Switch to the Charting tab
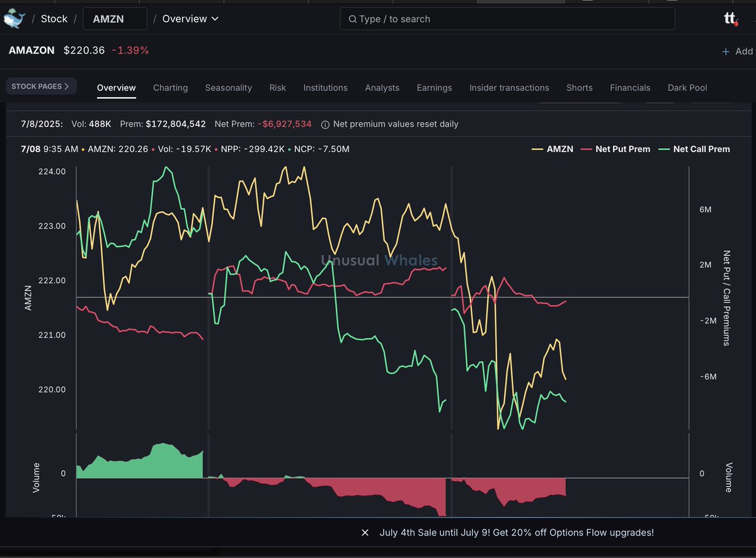This screenshot has height=558, width=756. tap(171, 88)
